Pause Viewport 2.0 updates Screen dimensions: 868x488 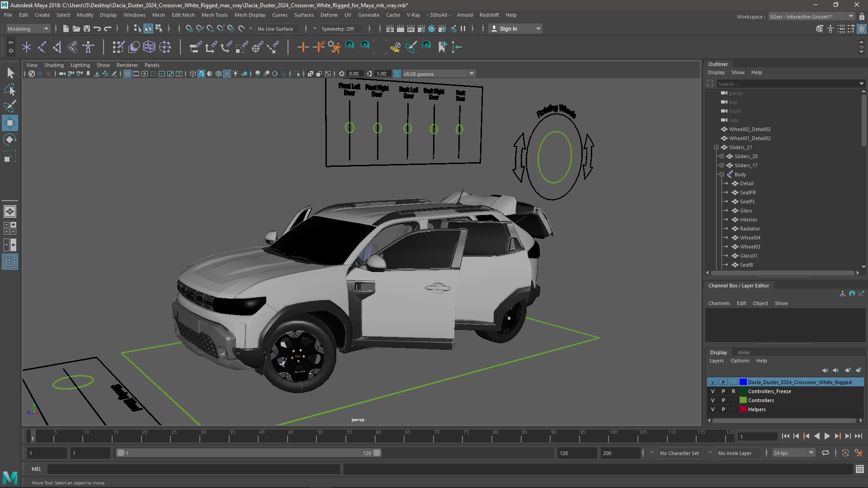(463, 28)
